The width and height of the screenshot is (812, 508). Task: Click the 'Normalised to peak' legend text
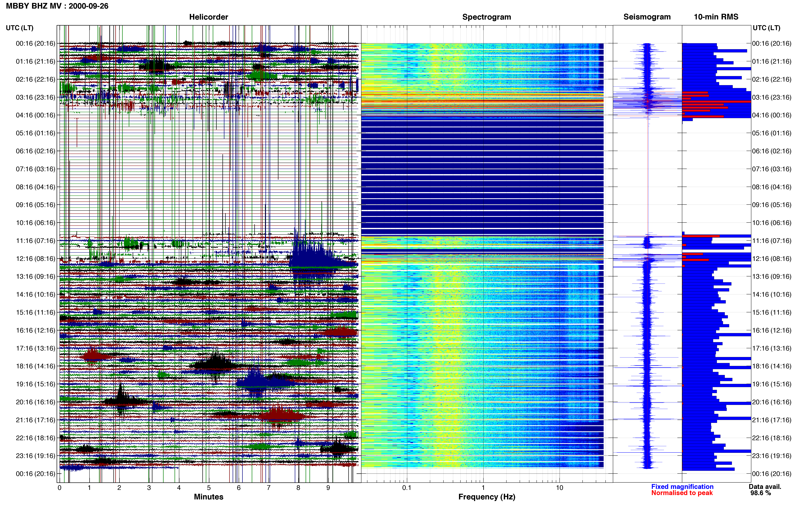(682, 493)
